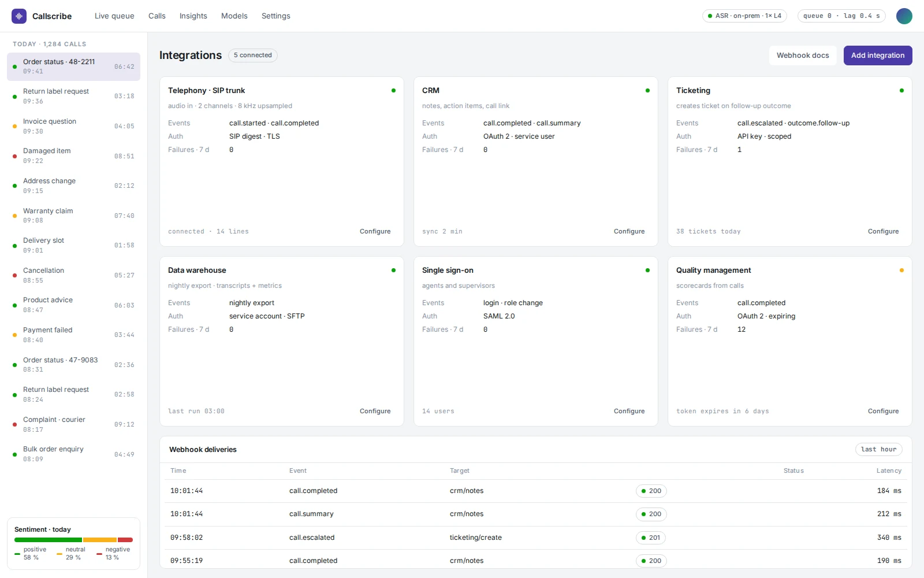Click the Telephony SIP trunk green status dot
The height and width of the screenshot is (578, 924).
pos(393,91)
